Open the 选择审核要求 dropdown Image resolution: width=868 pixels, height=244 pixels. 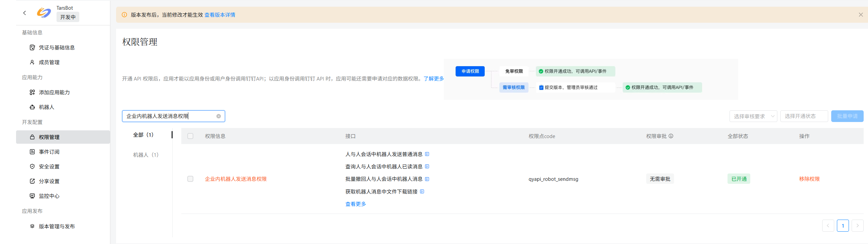tap(753, 116)
